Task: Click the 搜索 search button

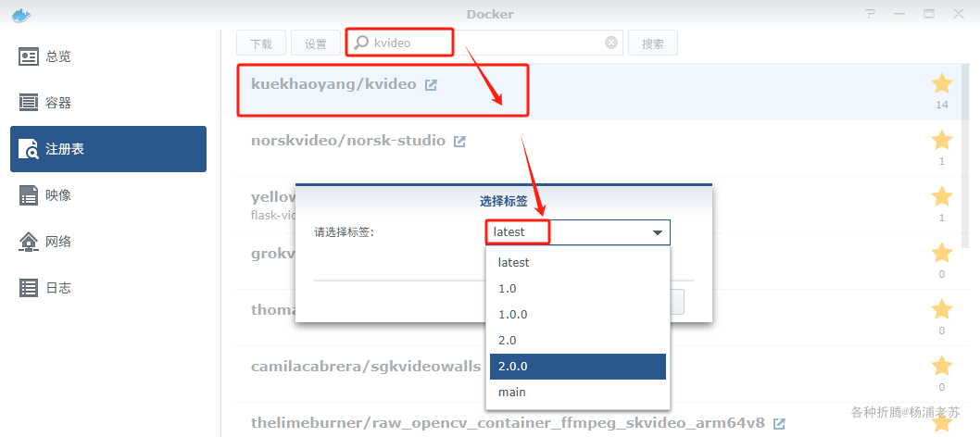Action: (x=652, y=44)
